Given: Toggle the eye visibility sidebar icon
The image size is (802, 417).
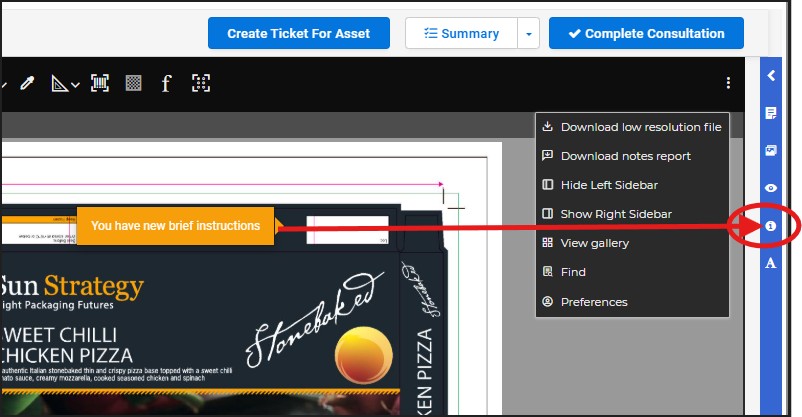Looking at the screenshot, I should pos(771,188).
